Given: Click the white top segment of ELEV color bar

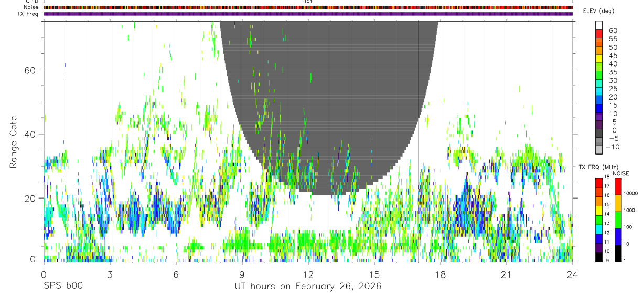Looking at the screenshot, I should [x=599, y=25].
